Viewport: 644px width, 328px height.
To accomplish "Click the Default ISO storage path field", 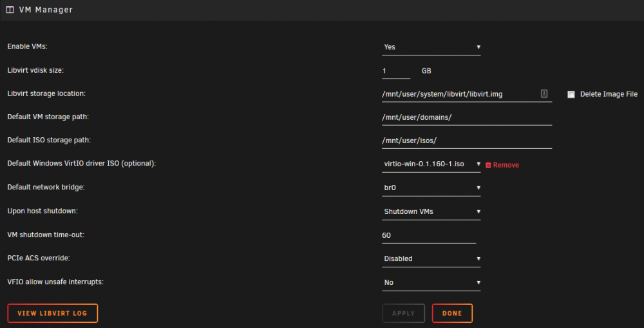I will tap(466, 140).
